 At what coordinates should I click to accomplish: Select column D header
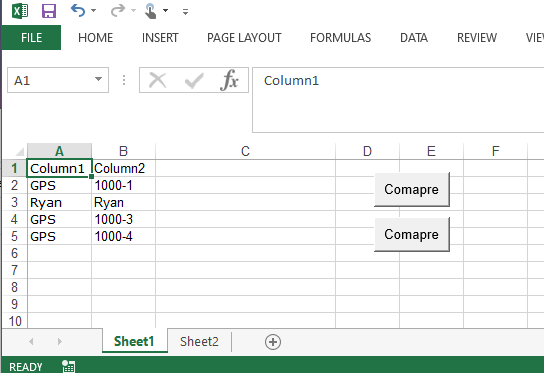[x=367, y=151]
